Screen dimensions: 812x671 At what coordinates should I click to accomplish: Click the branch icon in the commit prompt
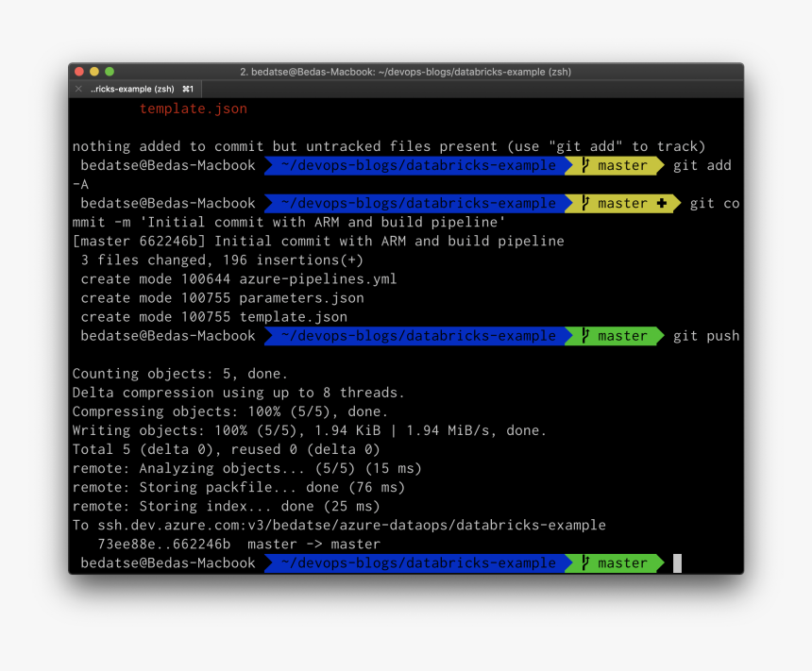pos(585,203)
